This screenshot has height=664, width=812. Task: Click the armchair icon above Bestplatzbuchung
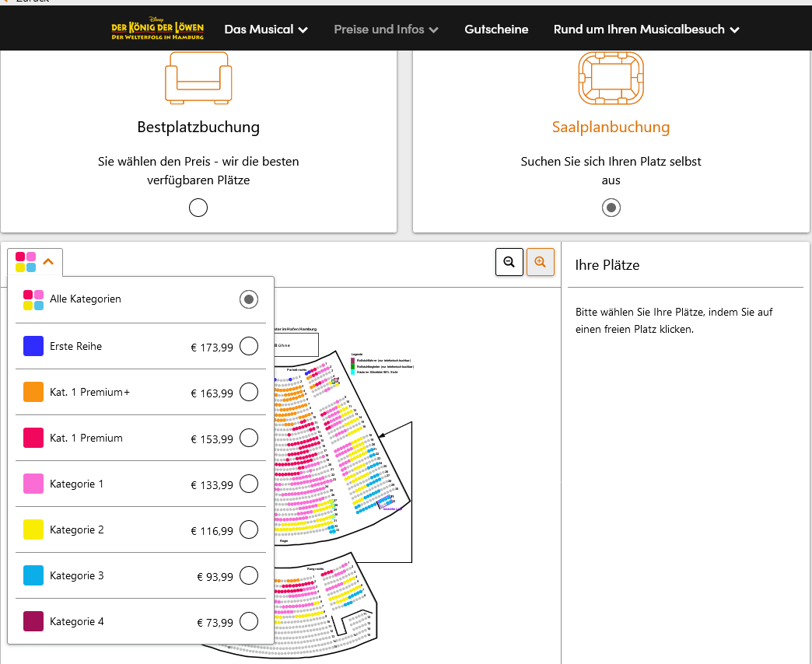(x=198, y=77)
